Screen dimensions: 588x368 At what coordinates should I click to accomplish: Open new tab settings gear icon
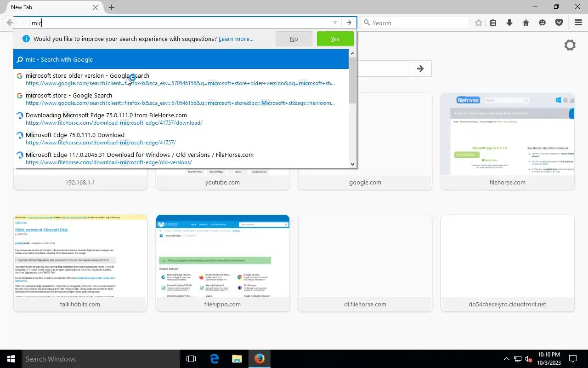coord(570,45)
